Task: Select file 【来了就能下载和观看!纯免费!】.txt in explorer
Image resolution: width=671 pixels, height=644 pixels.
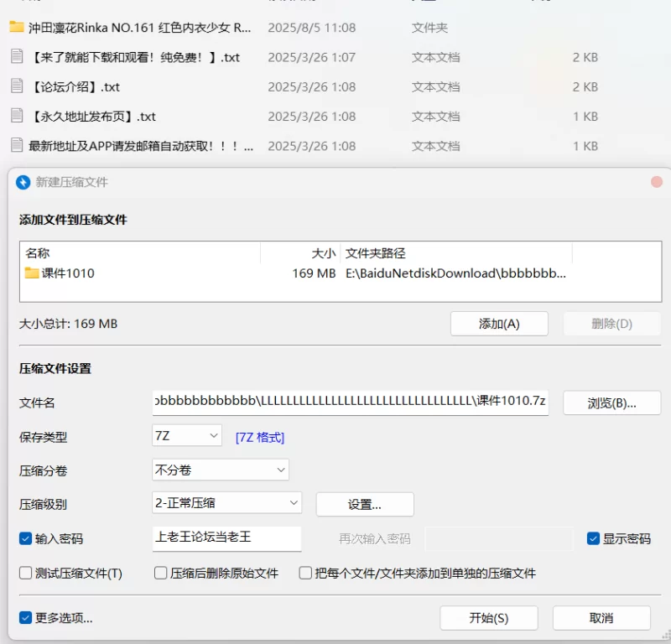Action: 135,57
